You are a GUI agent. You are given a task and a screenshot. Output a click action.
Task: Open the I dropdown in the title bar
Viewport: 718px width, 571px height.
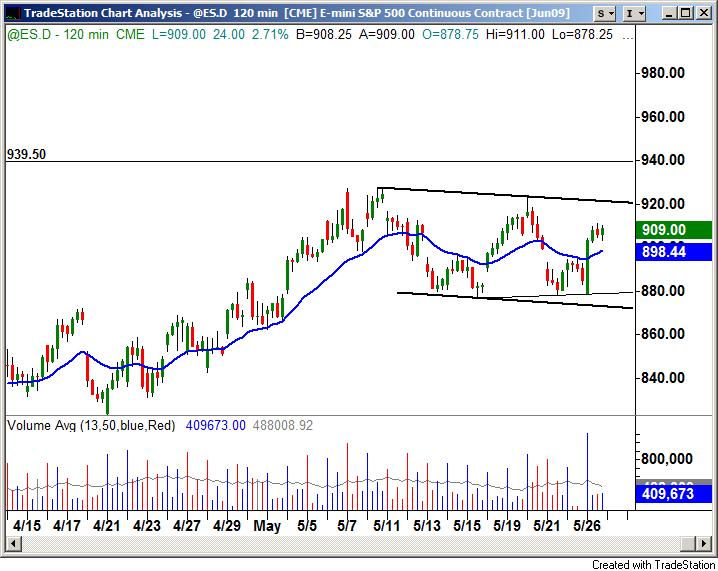click(635, 14)
